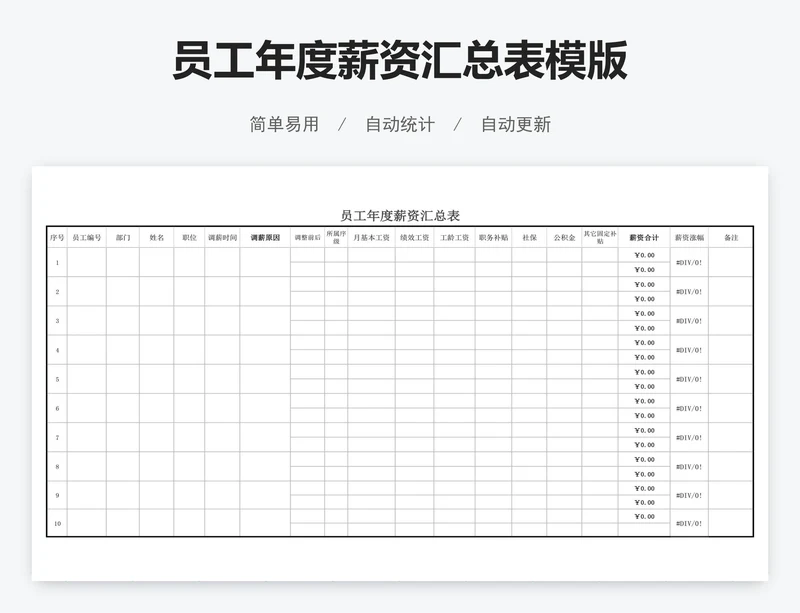Select the 员工编号 column header
This screenshot has width=800, height=613.
point(87,238)
